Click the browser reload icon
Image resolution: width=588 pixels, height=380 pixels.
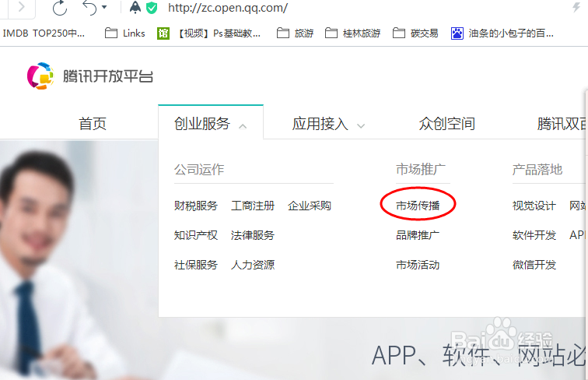pos(60,8)
